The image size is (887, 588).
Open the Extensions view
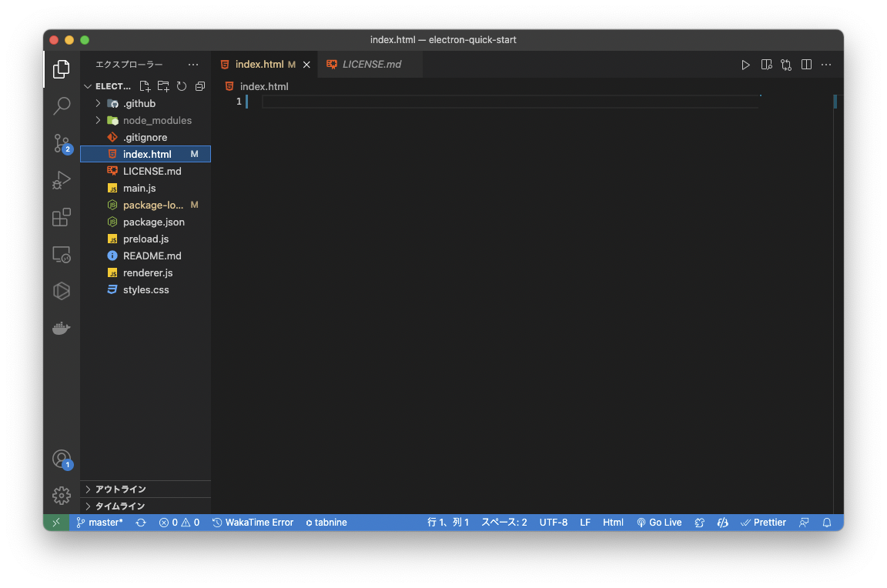click(61, 218)
